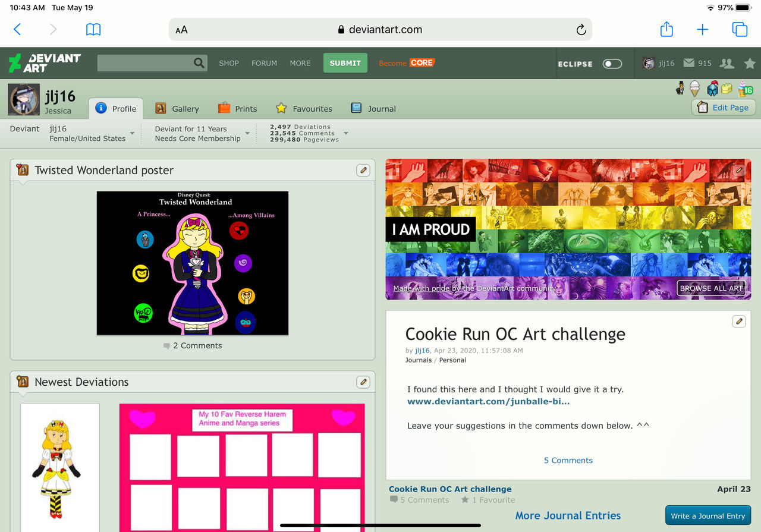Show all Safari tabs
Image resolution: width=761 pixels, height=532 pixels.
(x=740, y=29)
